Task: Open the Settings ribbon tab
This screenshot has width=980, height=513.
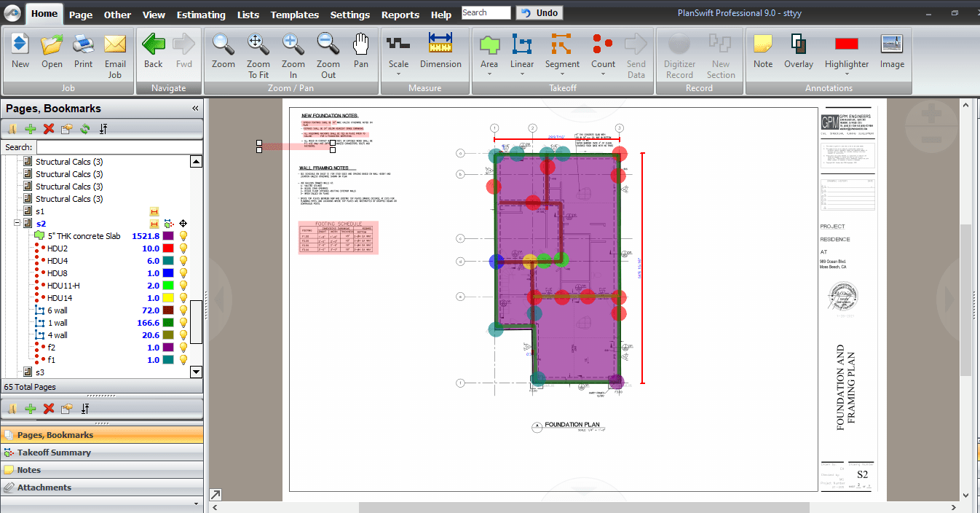Action: (350, 15)
